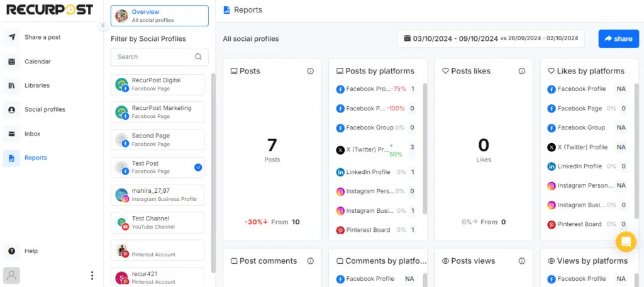Screen dimensions: 644x287
Task: Click the Instagram Busi... icon in Likes by platforms
Action: click(x=552, y=205)
